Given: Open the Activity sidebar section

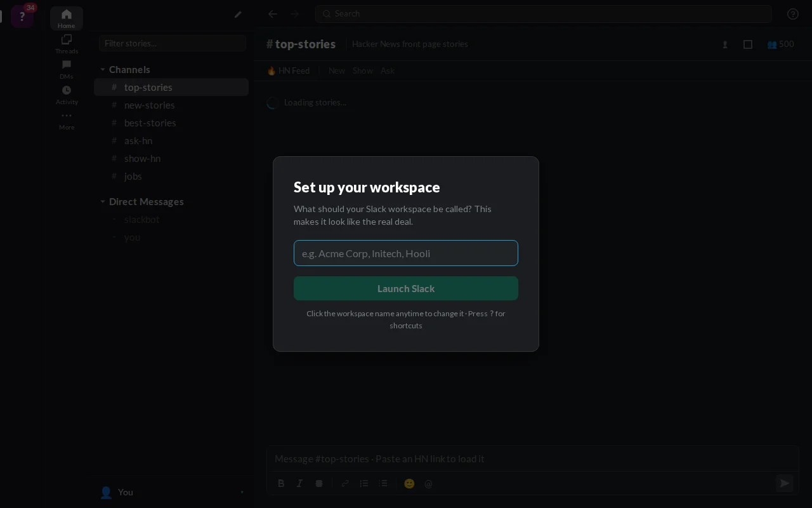Looking at the screenshot, I should pos(67,95).
